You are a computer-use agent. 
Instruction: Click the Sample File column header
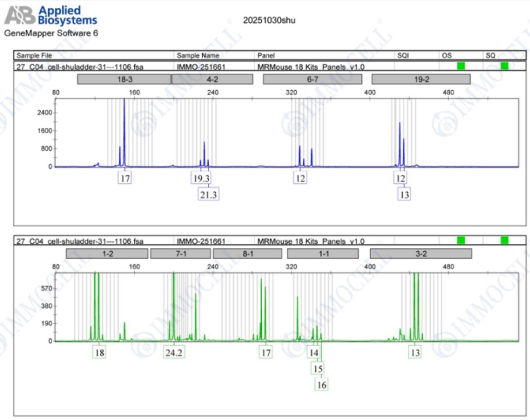click(x=35, y=55)
